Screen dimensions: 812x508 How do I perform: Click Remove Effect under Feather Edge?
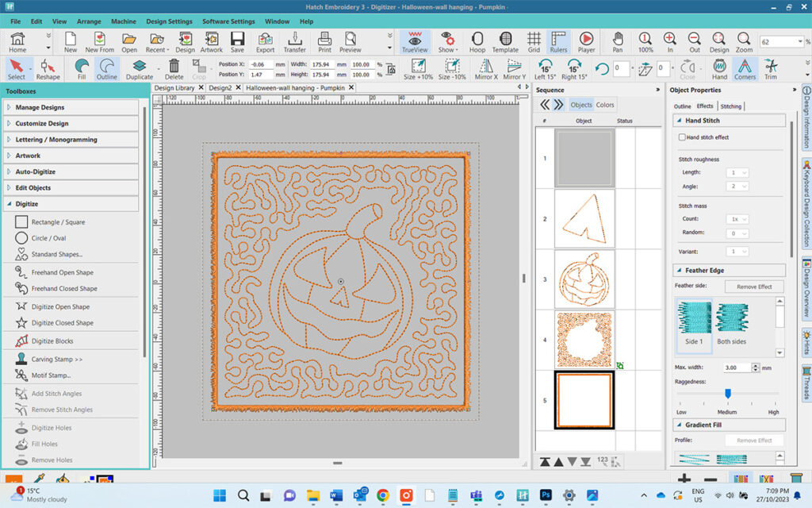coord(753,287)
